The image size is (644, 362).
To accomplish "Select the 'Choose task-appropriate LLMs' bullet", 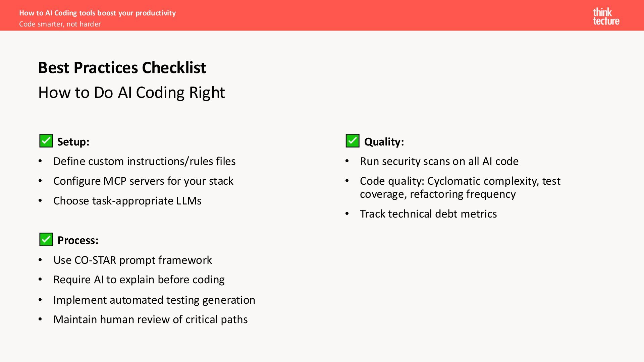I will (127, 201).
